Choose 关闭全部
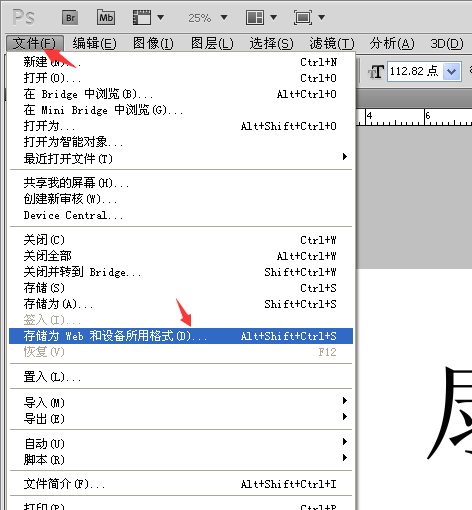 pos(181,256)
